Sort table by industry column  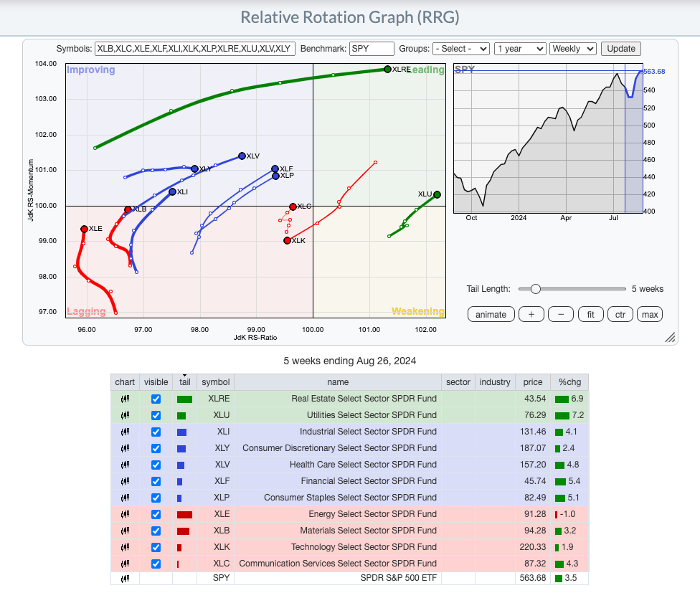coord(495,382)
